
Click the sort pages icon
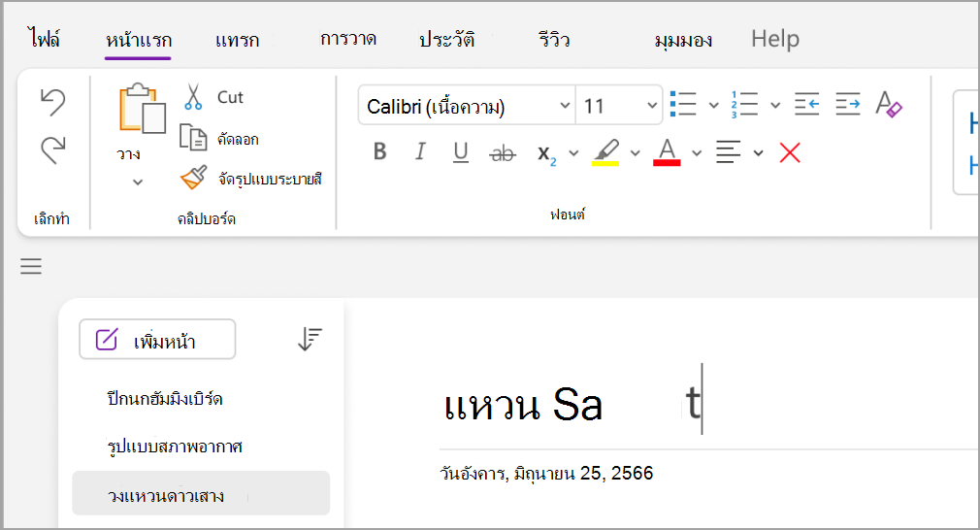click(x=310, y=339)
